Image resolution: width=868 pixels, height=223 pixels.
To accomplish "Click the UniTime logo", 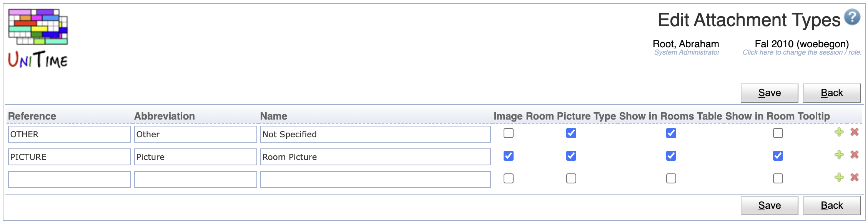I will pyautogui.click(x=38, y=38).
